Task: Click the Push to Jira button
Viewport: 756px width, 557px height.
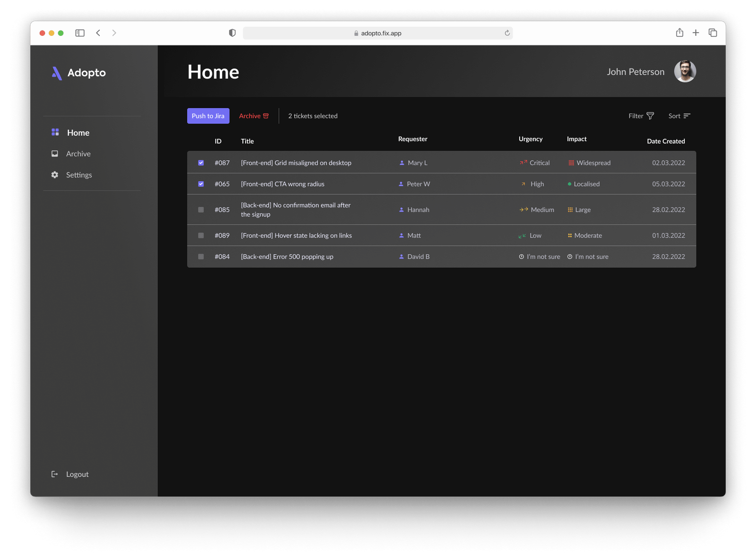Action: [208, 116]
